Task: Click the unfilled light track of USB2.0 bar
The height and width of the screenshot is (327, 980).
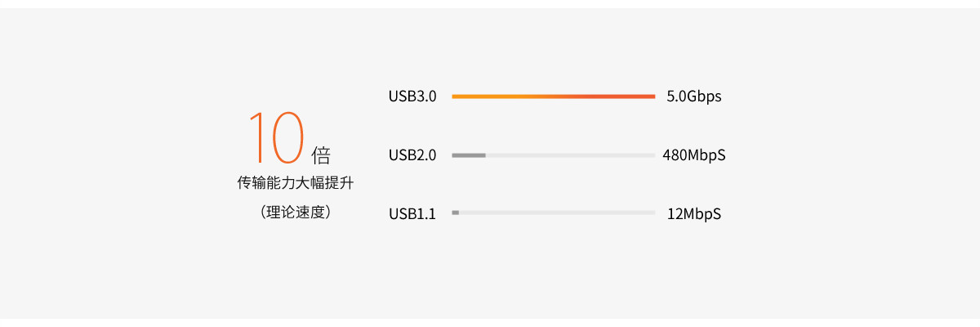Action: coord(572,155)
